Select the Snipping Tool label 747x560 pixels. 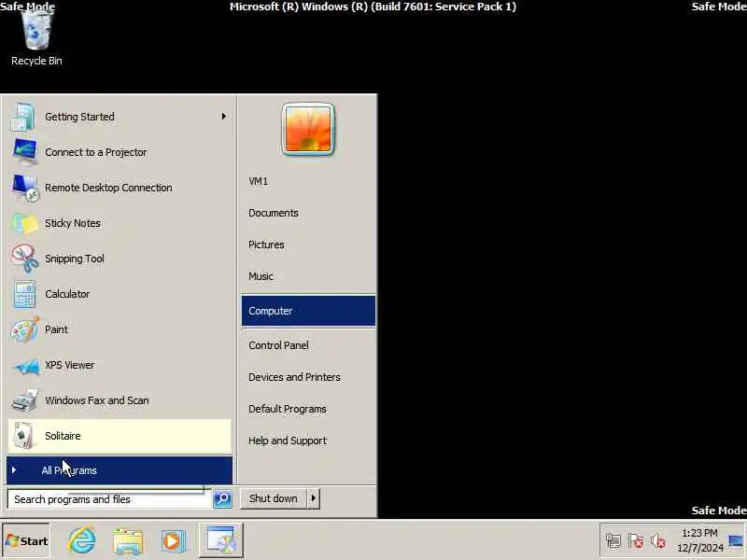tap(75, 259)
